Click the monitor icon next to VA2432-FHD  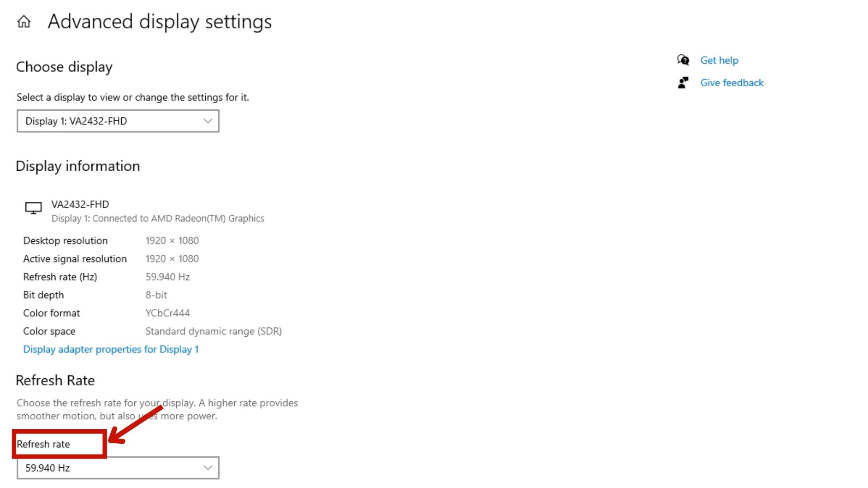(33, 208)
